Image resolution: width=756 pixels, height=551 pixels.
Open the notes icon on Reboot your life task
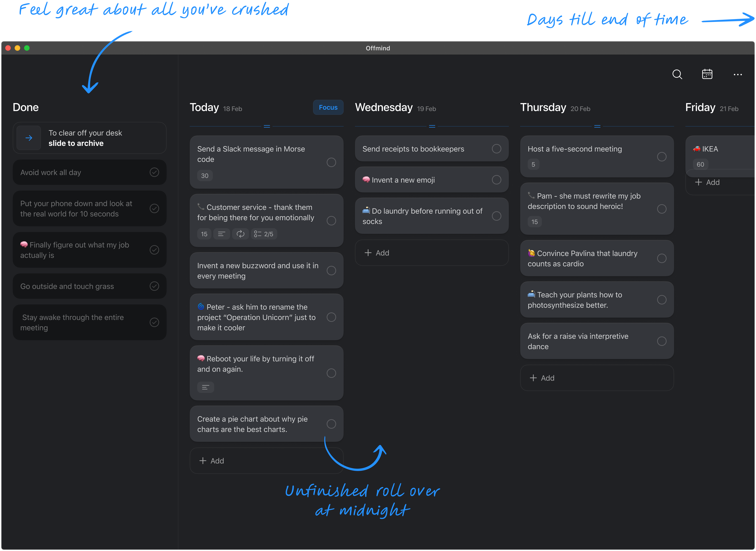pos(205,387)
